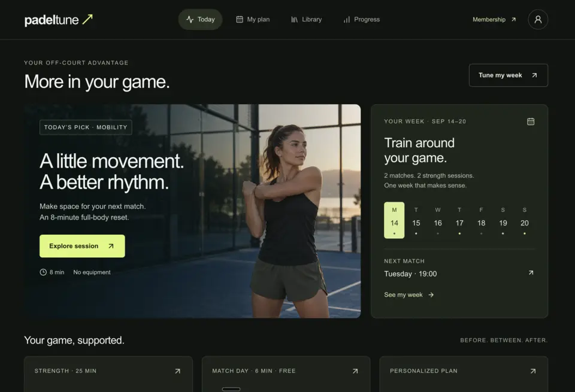Open the My plan tab
575x392 pixels.
coord(253,19)
